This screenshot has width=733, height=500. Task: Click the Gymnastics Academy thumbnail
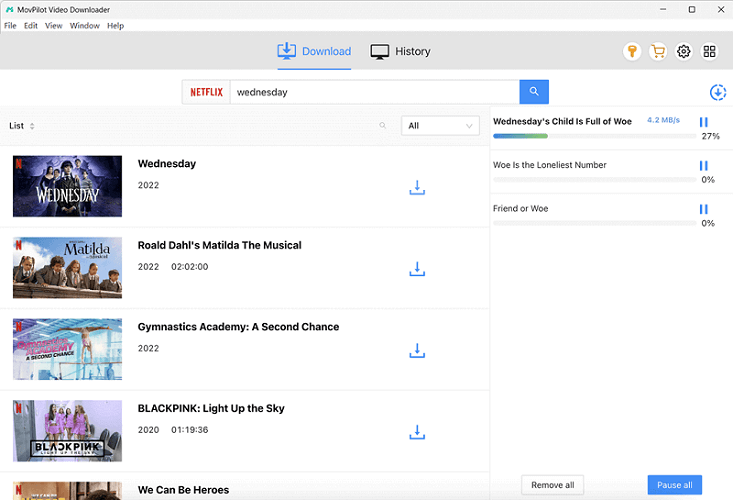(67, 349)
